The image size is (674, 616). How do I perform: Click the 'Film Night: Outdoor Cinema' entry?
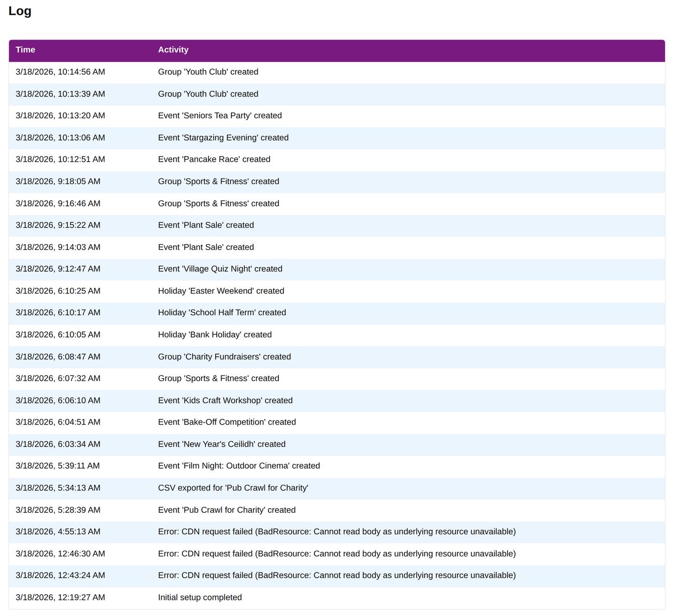tap(239, 466)
